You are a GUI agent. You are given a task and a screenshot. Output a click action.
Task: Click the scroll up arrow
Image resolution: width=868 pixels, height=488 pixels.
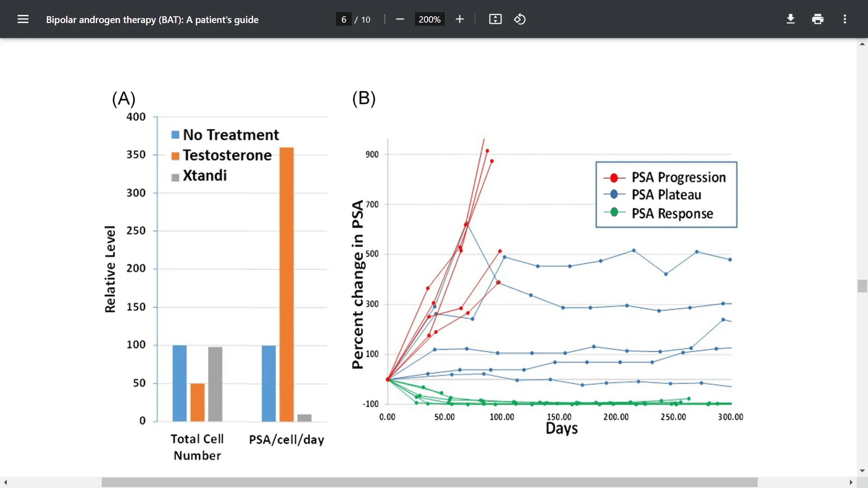click(x=862, y=44)
